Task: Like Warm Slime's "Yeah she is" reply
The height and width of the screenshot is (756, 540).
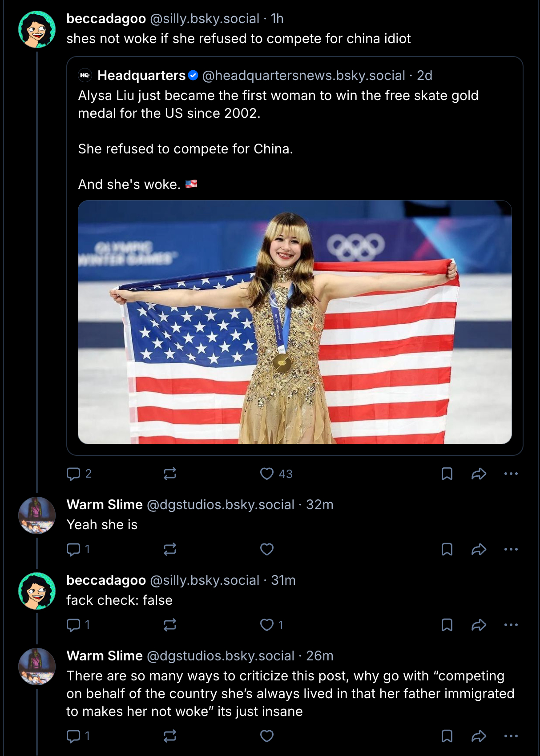Action: point(267,549)
